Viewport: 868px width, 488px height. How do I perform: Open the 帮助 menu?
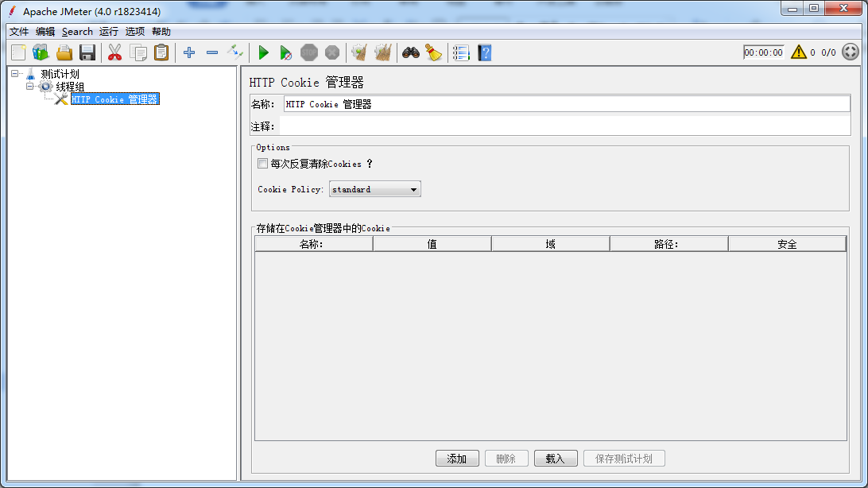pyautogui.click(x=161, y=32)
